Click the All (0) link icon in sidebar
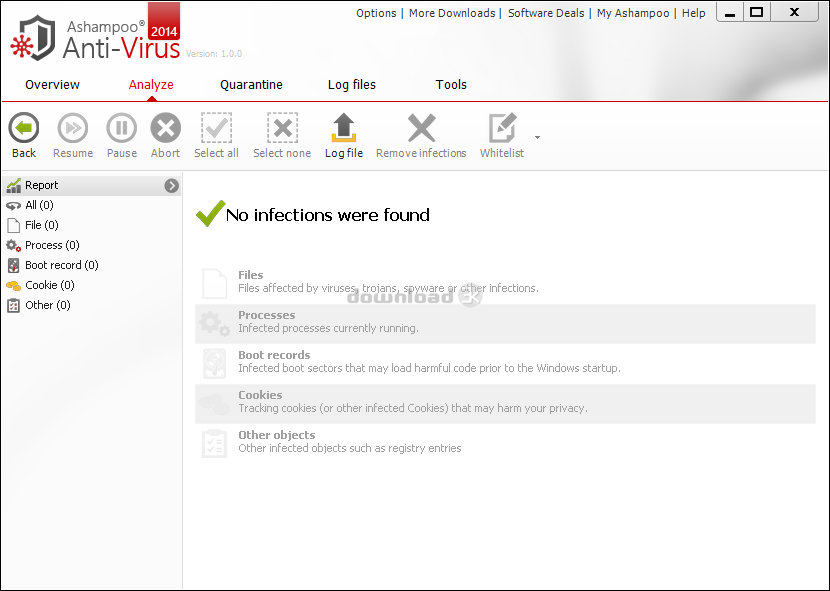Image resolution: width=830 pixels, height=591 pixels. [x=14, y=205]
